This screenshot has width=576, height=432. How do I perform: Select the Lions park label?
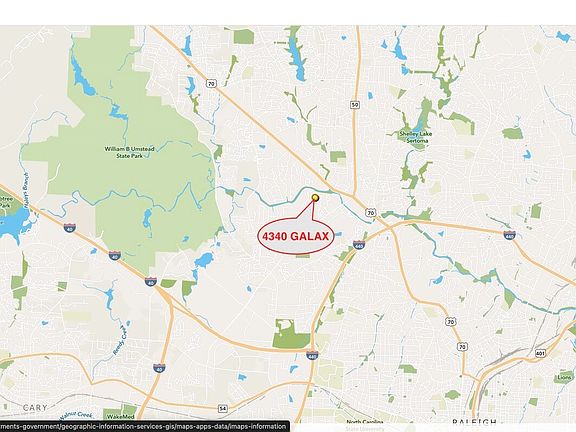tap(564, 377)
